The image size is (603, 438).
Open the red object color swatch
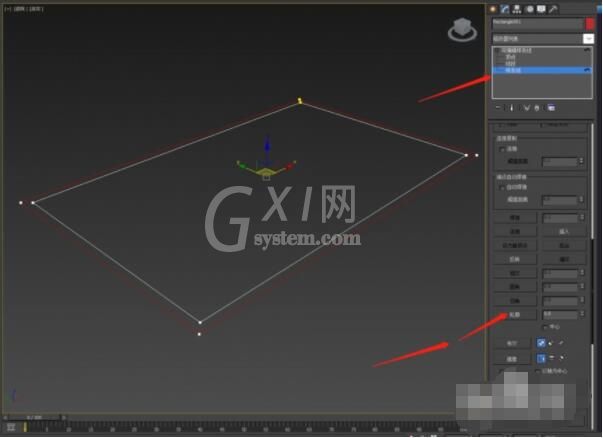click(x=590, y=23)
